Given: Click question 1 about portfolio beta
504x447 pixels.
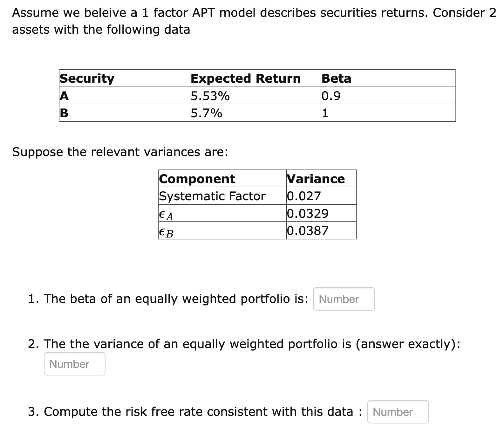Looking at the screenshot, I should coord(168,299).
